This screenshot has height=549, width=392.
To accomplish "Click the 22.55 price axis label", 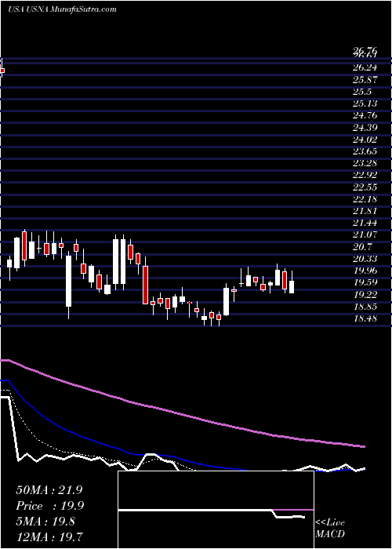I will pos(365,187).
